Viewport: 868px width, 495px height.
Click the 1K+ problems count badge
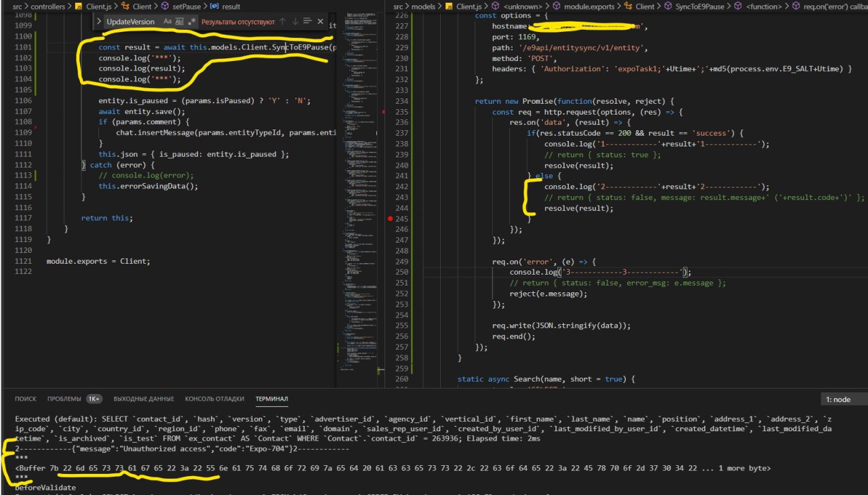tap(94, 399)
